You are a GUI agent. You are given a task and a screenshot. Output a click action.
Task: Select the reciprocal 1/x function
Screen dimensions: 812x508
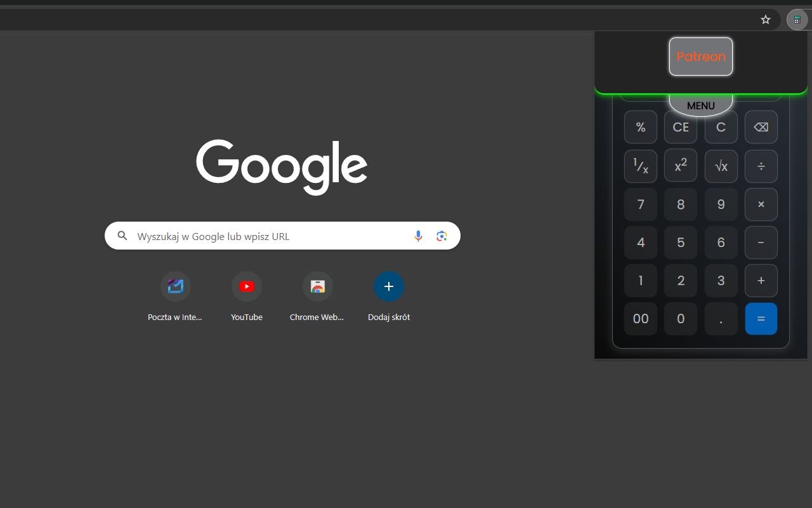pos(640,166)
